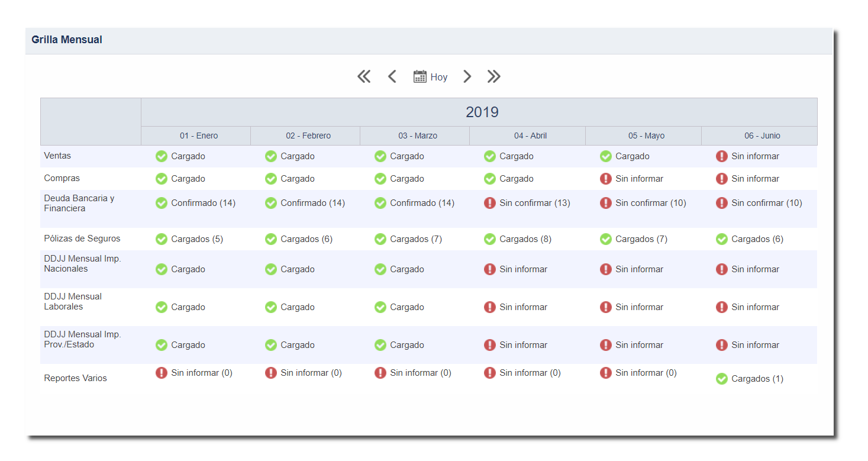The height and width of the screenshot is (461, 868).
Task: Click the double-right arrow to jump forward
Action: [x=493, y=76]
